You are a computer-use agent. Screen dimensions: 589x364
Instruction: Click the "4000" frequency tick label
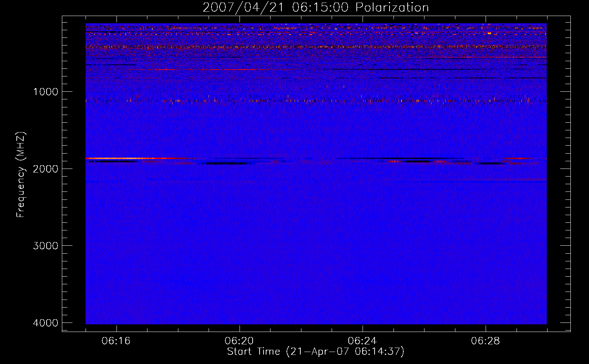(x=46, y=323)
